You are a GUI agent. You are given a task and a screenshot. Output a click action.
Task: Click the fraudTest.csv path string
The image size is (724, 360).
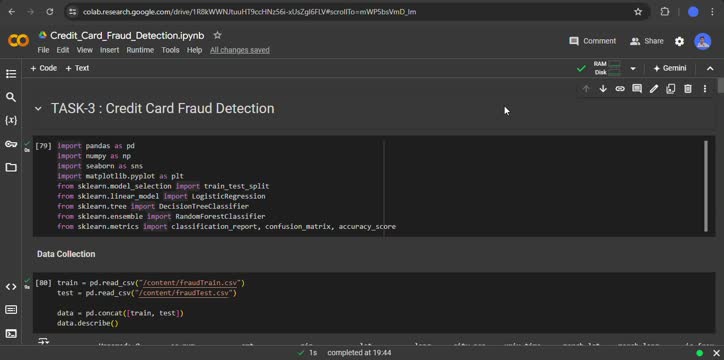[x=184, y=293]
